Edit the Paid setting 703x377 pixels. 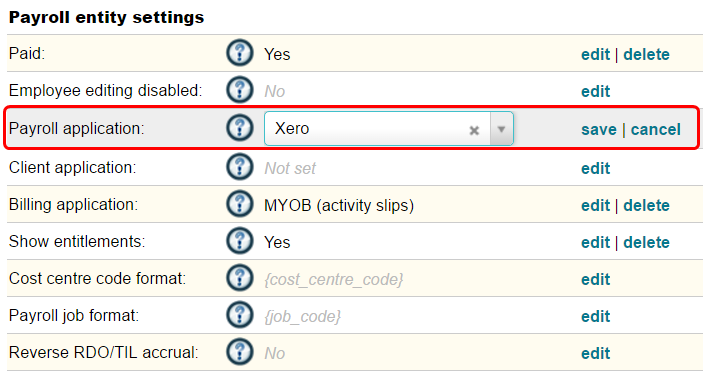(595, 55)
